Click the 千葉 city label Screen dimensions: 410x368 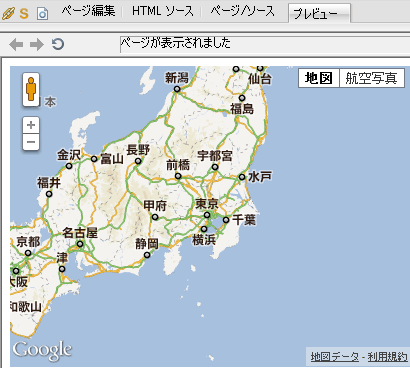coord(244,220)
